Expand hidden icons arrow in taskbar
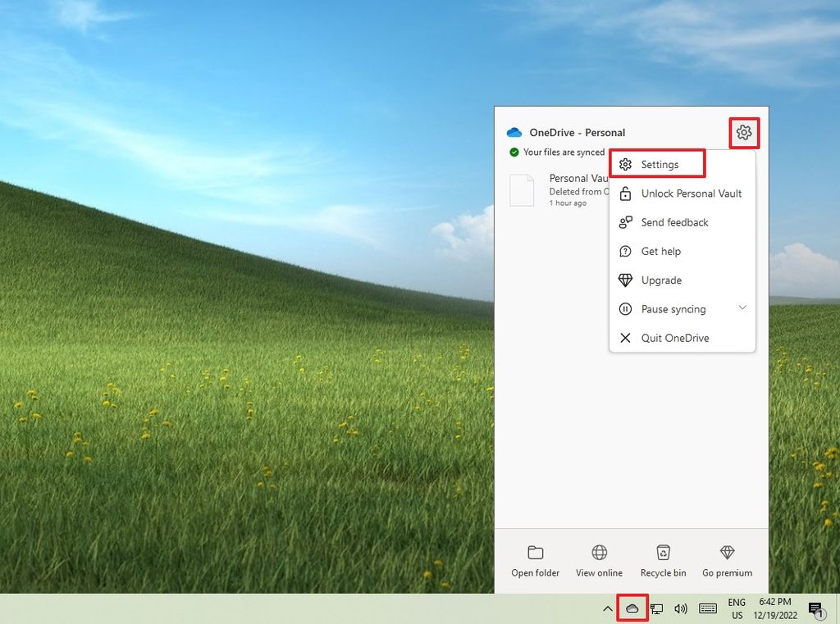This screenshot has width=840, height=624. 608,608
